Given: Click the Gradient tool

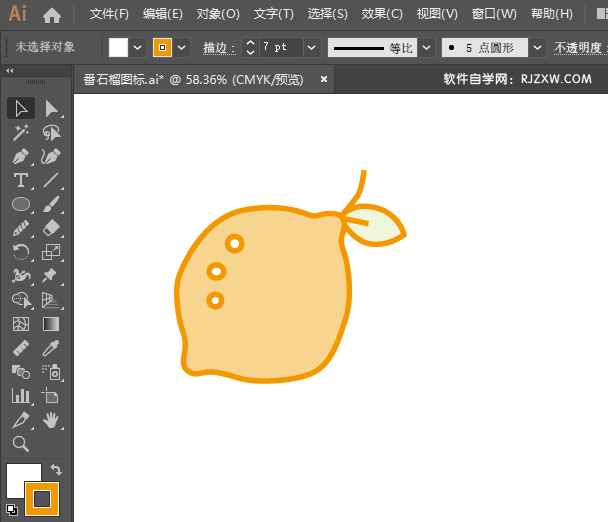Looking at the screenshot, I should point(51,325).
